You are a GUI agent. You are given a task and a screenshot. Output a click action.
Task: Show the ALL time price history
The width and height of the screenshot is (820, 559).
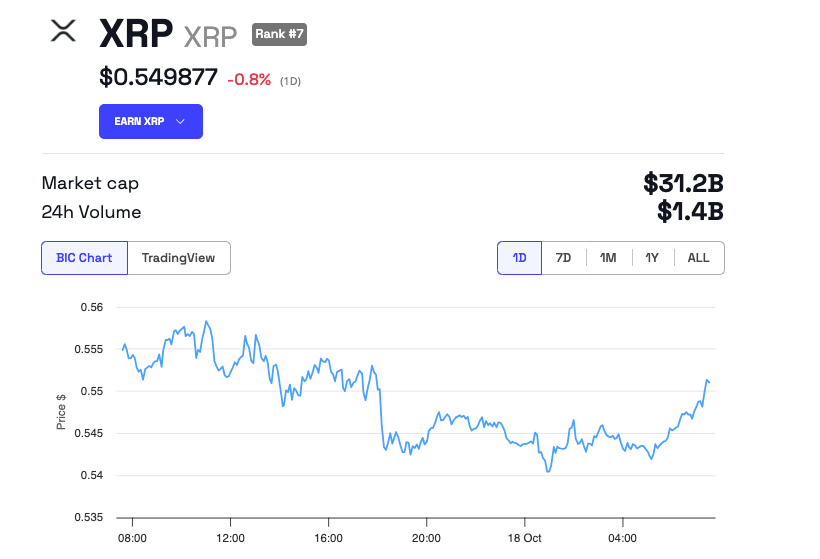tap(698, 258)
